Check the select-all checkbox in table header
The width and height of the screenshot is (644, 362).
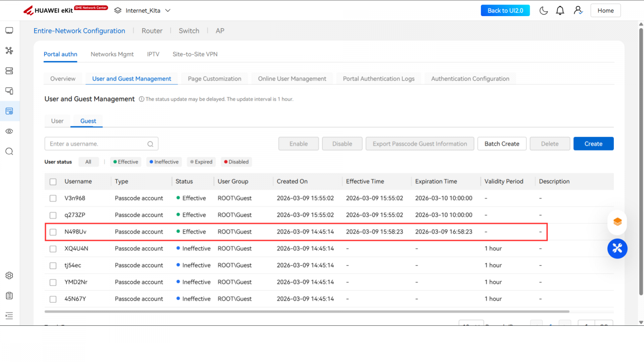coord(53,182)
